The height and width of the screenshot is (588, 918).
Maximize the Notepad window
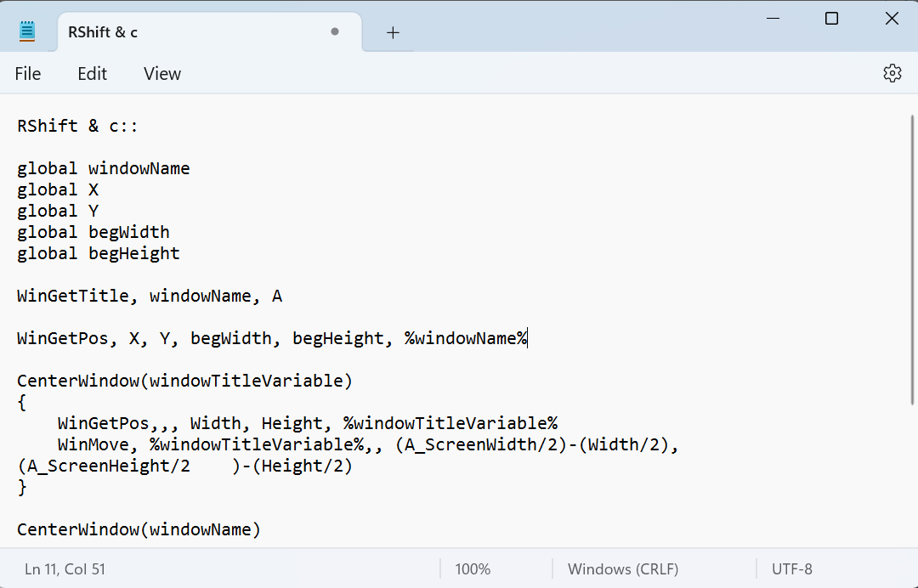tap(831, 19)
